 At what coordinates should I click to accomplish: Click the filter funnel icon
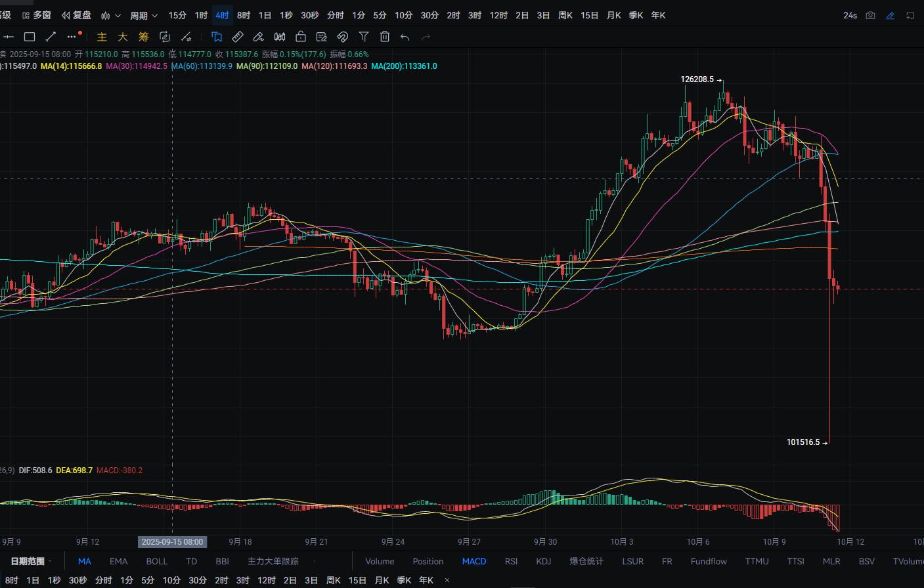point(364,37)
